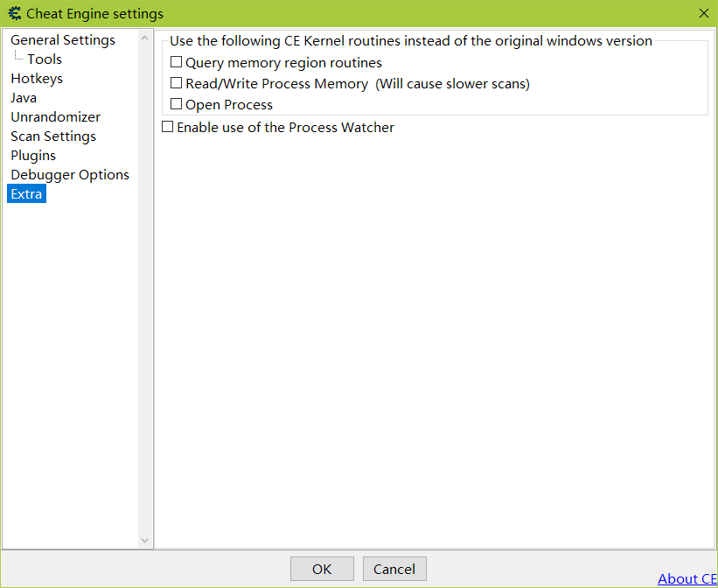Confirm settings with the OK button
The height and width of the screenshot is (588, 718).
(322, 569)
